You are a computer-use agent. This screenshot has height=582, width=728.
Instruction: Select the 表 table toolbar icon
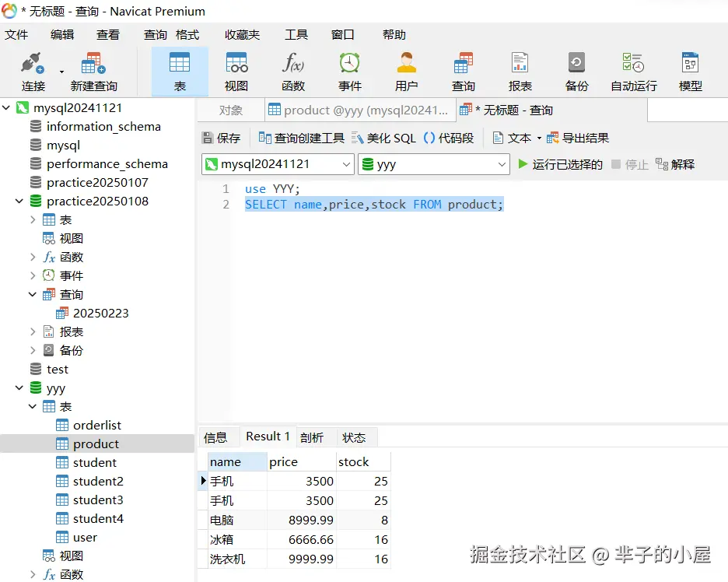[x=180, y=72]
